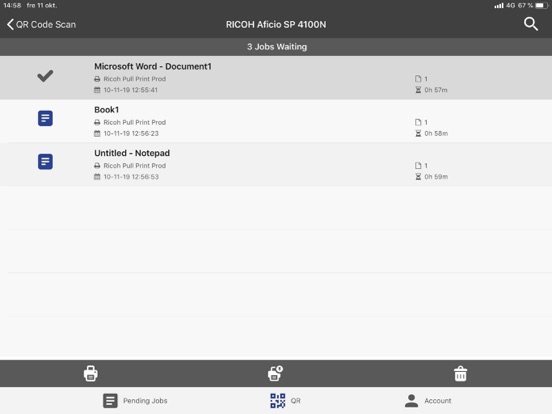The width and height of the screenshot is (552, 414).
Task: Switch to the Account tab
Action: pos(428,401)
